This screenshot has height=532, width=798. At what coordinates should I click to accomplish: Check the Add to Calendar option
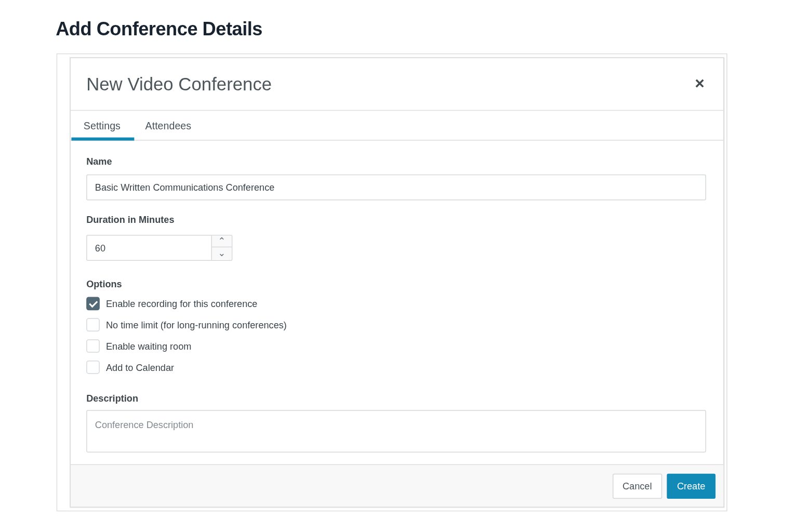[x=93, y=368]
